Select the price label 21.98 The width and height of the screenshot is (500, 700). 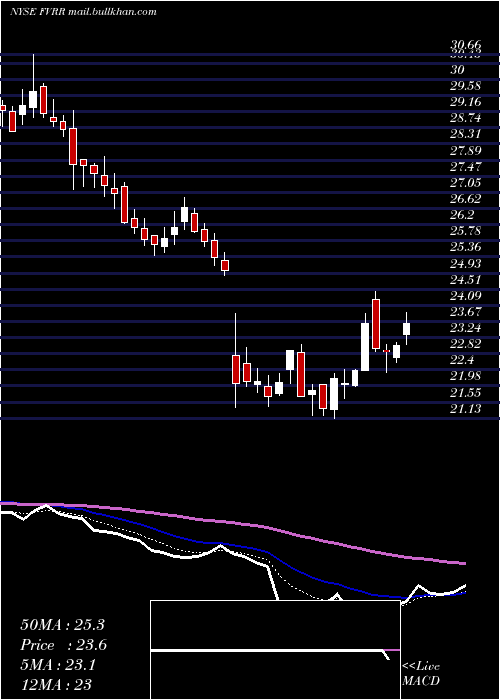point(466,376)
